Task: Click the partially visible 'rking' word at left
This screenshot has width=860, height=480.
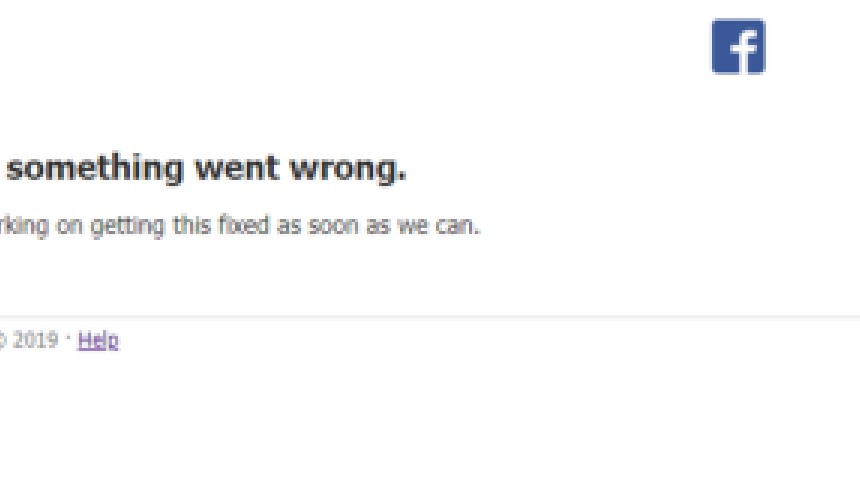Action: 24,227
